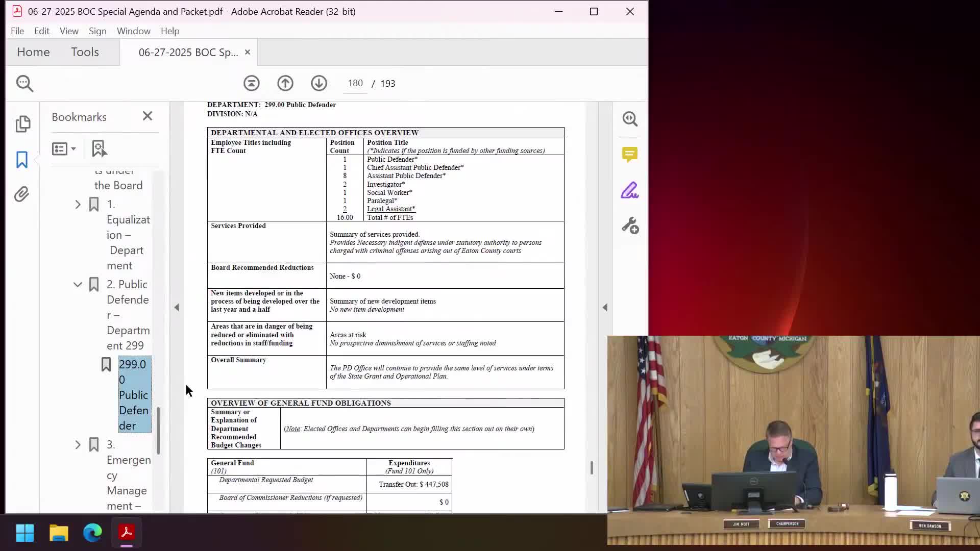The width and height of the screenshot is (980, 551).
Task: Open Attachments paperclip panel
Action: pyautogui.click(x=21, y=194)
